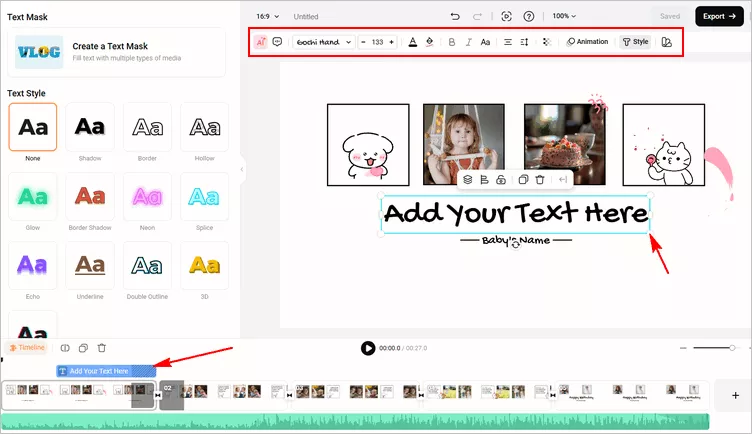Open text alignment options
The height and width of the screenshot is (434, 752).
(x=507, y=42)
